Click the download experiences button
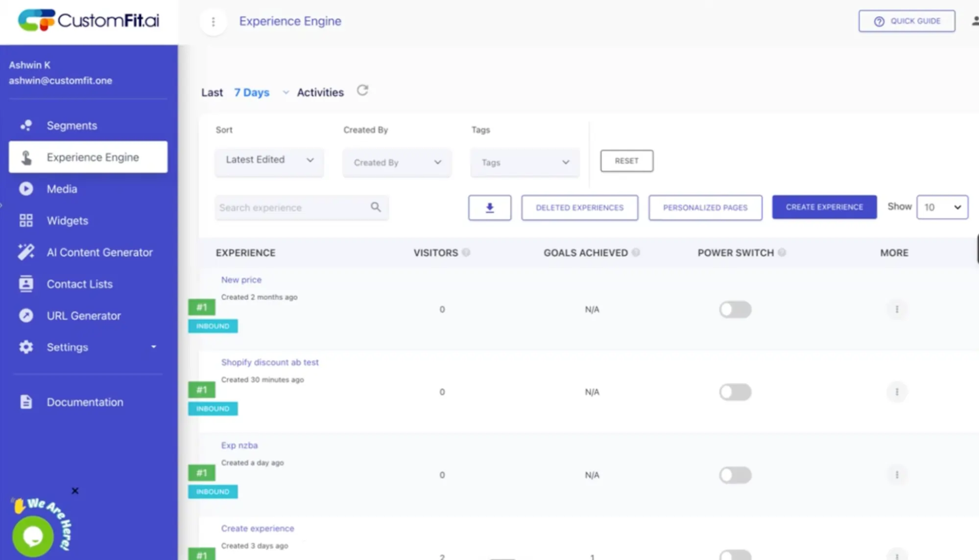The height and width of the screenshot is (560, 979). click(490, 208)
